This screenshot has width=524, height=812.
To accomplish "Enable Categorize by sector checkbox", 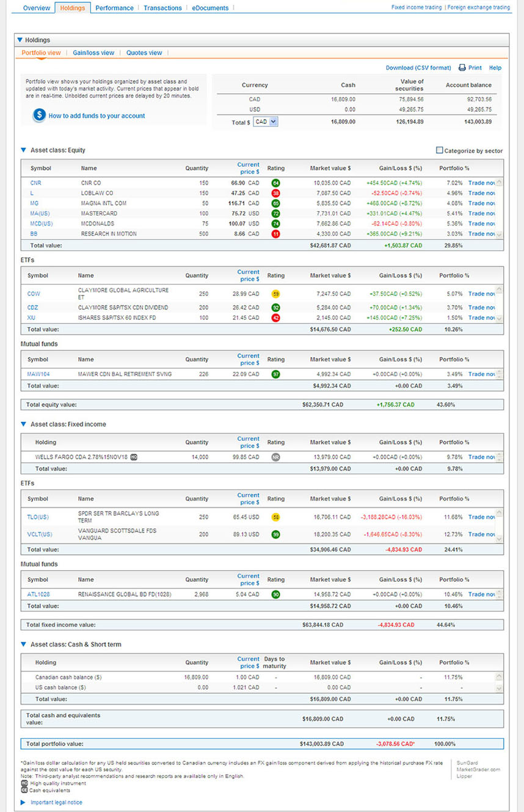I will click(x=440, y=150).
